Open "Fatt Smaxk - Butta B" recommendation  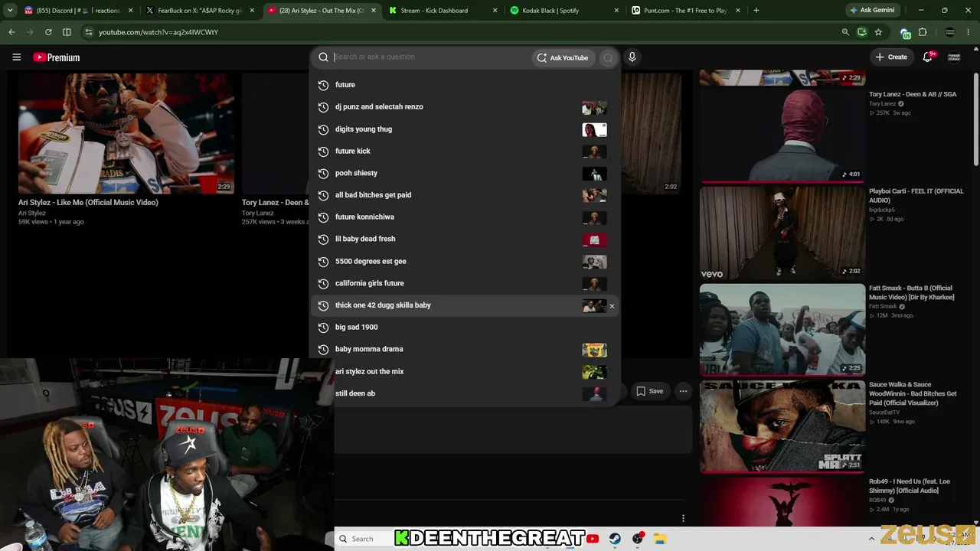[x=912, y=292]
